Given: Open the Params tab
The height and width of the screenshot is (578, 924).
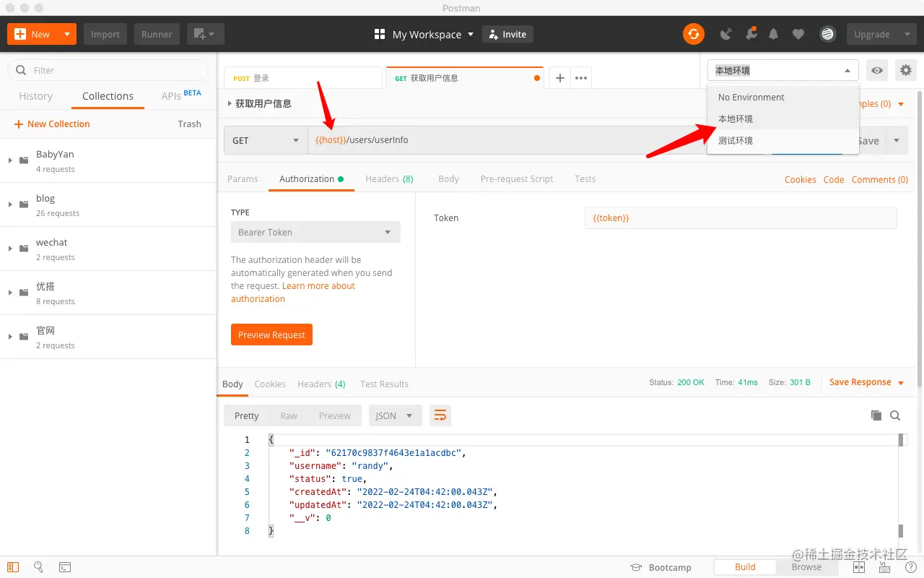Looking at the screenshot, I should pos(243,178).
